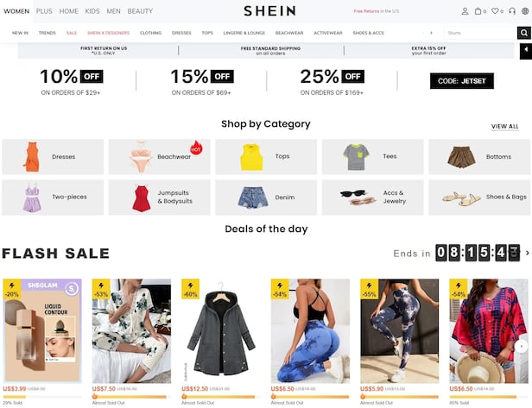Click the customer support headset icon
This screenshot has height=408, width=532.
tap(512, 11)
